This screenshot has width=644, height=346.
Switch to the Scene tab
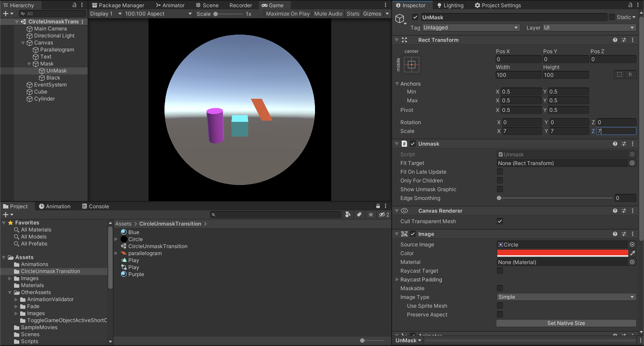click(x=207, y=5)
